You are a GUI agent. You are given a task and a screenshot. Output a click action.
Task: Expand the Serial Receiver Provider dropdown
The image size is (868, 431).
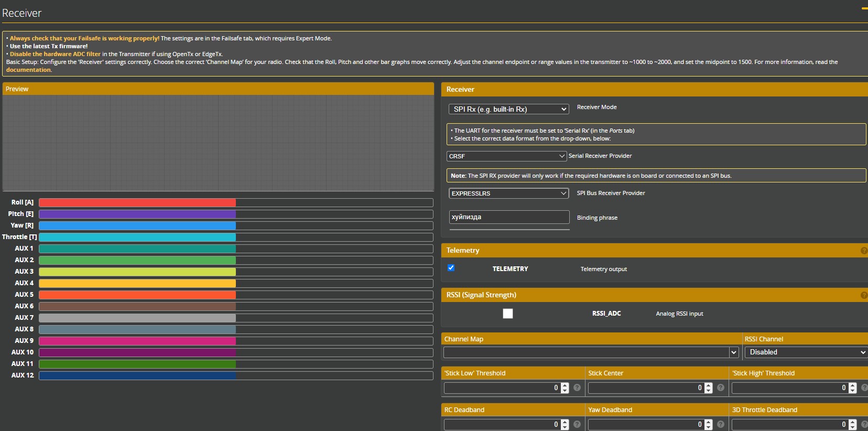click(506, 156)
